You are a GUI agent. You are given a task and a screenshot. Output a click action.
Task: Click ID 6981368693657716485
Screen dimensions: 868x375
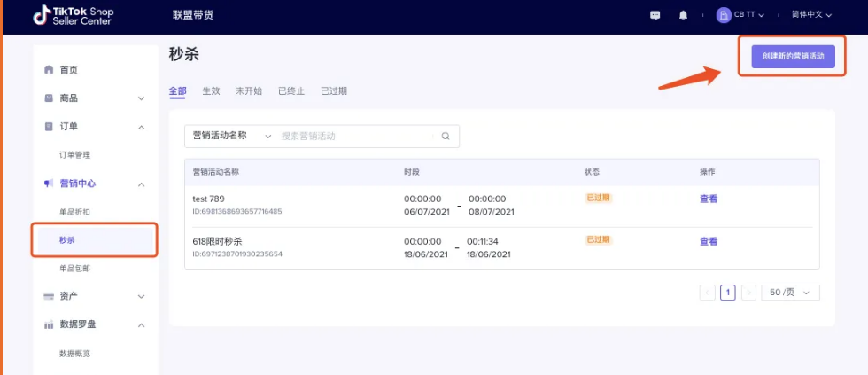237,212
